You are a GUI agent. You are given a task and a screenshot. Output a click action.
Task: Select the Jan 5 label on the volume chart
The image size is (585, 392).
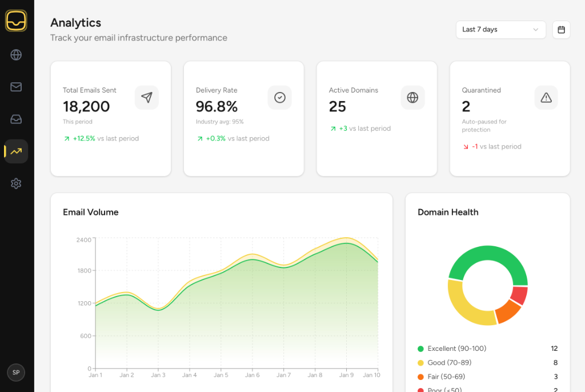tap(221, 374)
